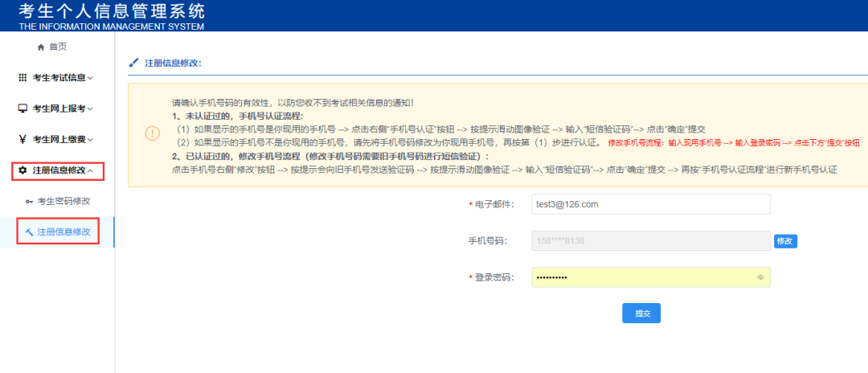The image size is (868, 373).
Task: Click the gear icon next to 注册信息修改 menu
Action: pyautogui.click(x=23, y=170)
